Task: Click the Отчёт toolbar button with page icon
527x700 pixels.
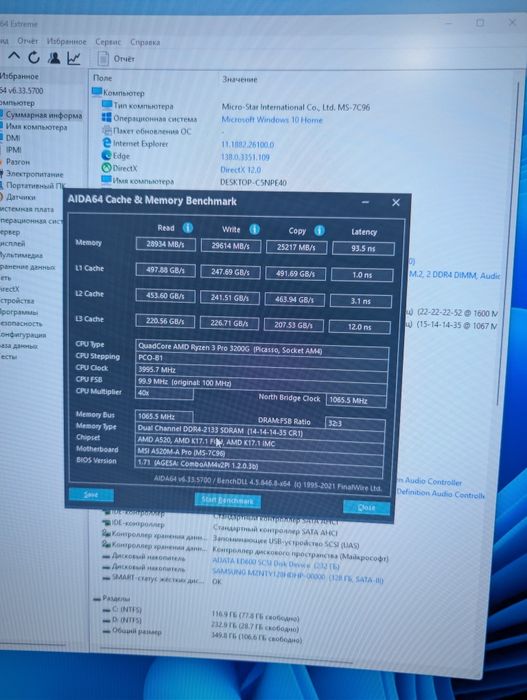Action: point(116,58)
